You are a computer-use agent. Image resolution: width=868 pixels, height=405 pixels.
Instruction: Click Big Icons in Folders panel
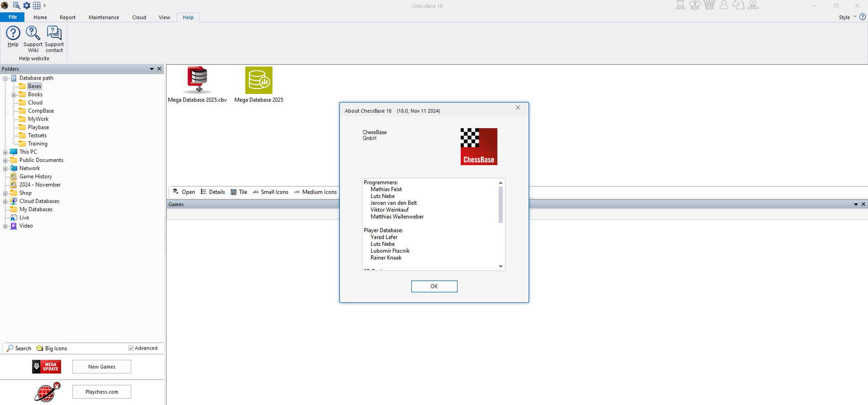click(52, 348)
